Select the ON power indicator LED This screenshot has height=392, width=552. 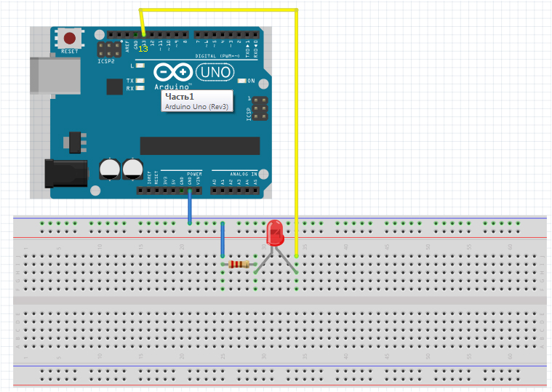pos(242,81)
